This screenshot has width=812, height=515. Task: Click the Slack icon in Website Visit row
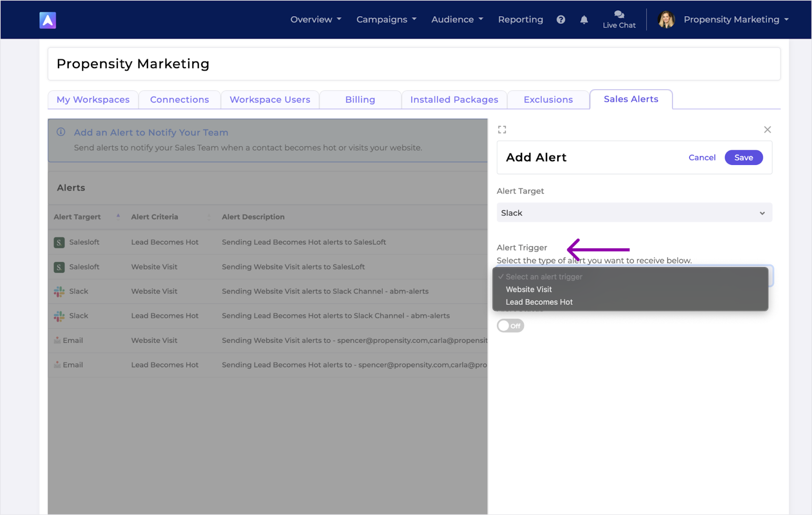[59, 292]
